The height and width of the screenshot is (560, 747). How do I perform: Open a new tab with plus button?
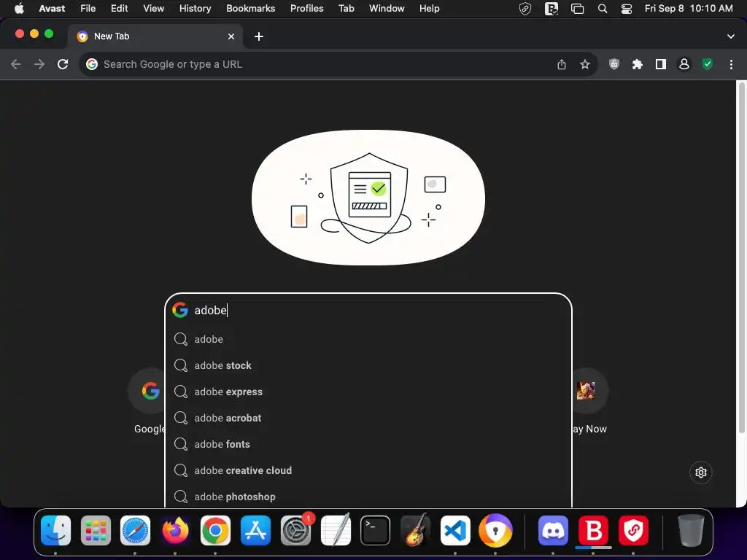click(x=259, y=36)
